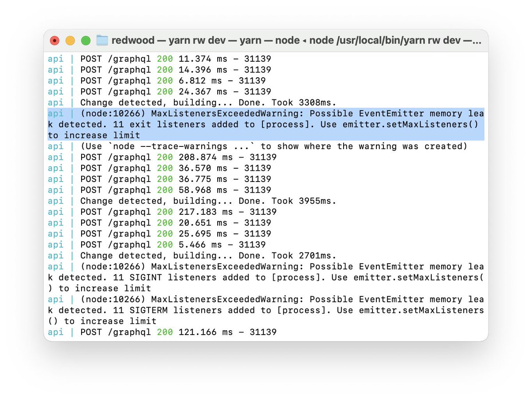Click the line 'Took 3308ms'
532x399 pixels.
click(192, 103)
